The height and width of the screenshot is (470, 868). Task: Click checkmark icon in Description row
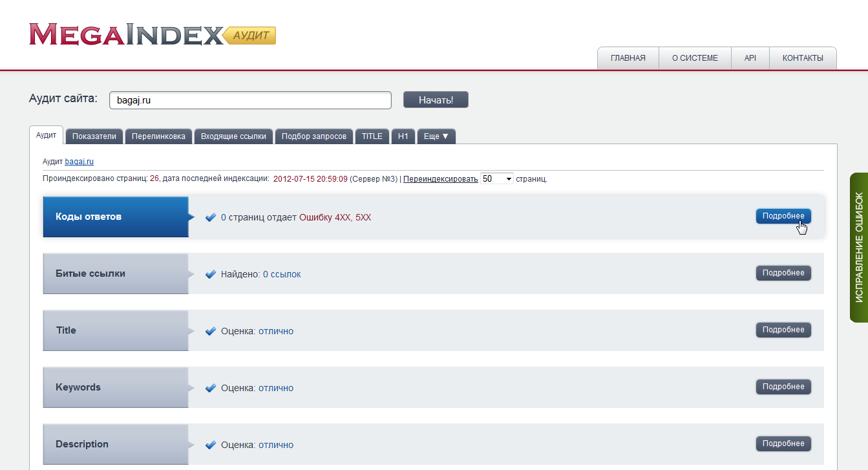210,445
